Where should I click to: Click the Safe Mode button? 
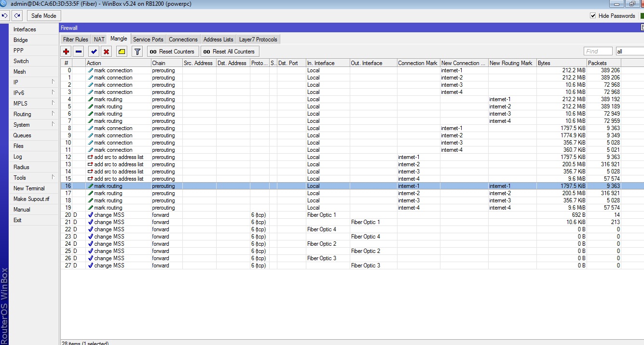43,16
